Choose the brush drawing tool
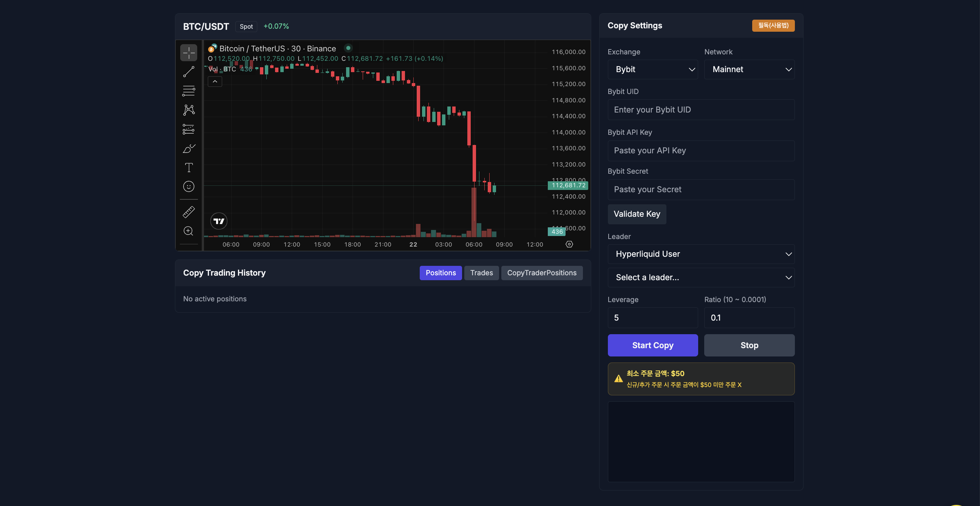Viewport: 980px width, 506px height. pyautogui.click(x=188, y=148)
